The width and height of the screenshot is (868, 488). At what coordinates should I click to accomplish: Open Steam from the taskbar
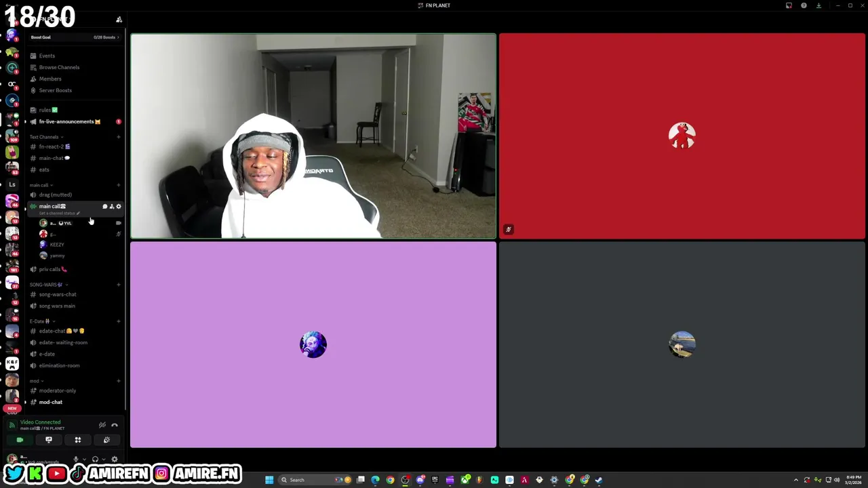coord(599,480)
